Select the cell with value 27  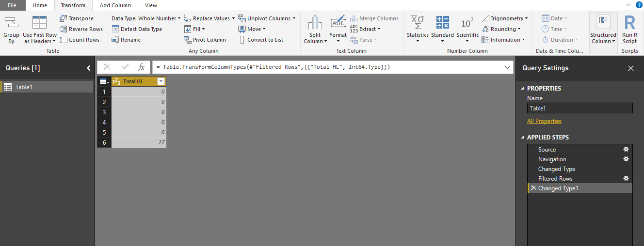(x=139, y=142)
